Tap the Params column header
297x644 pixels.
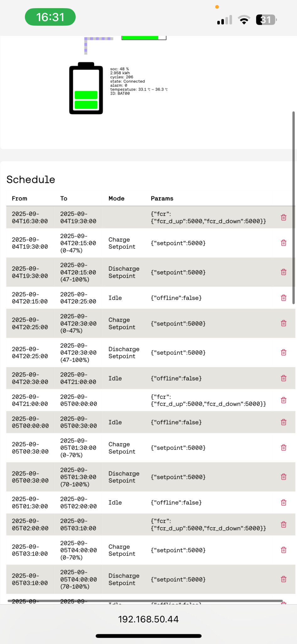(162, 198)
